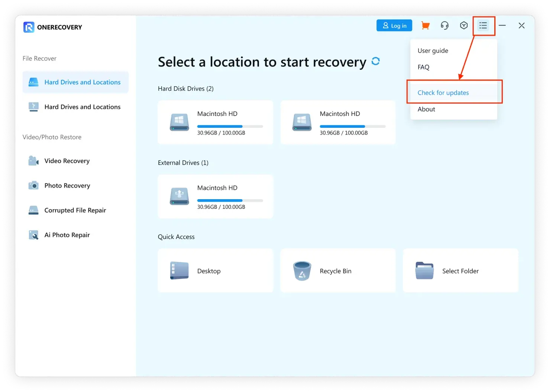Open support via the headset icon

point(444,26)
